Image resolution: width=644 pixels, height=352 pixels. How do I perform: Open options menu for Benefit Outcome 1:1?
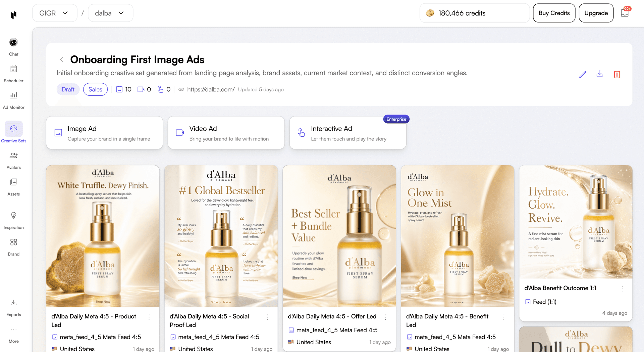[x=622, y=289]
